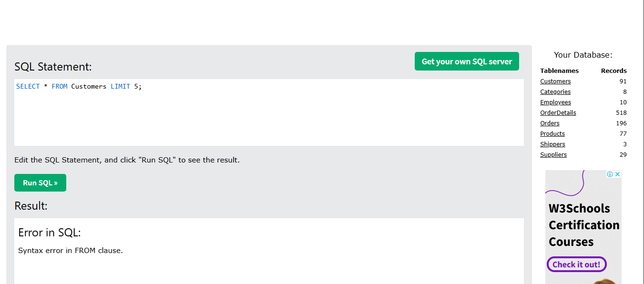The height and width of the screenshot is (284, 644).
Task: Click the SELECT keyword in the editor
Action: click(x=28, y=87)
